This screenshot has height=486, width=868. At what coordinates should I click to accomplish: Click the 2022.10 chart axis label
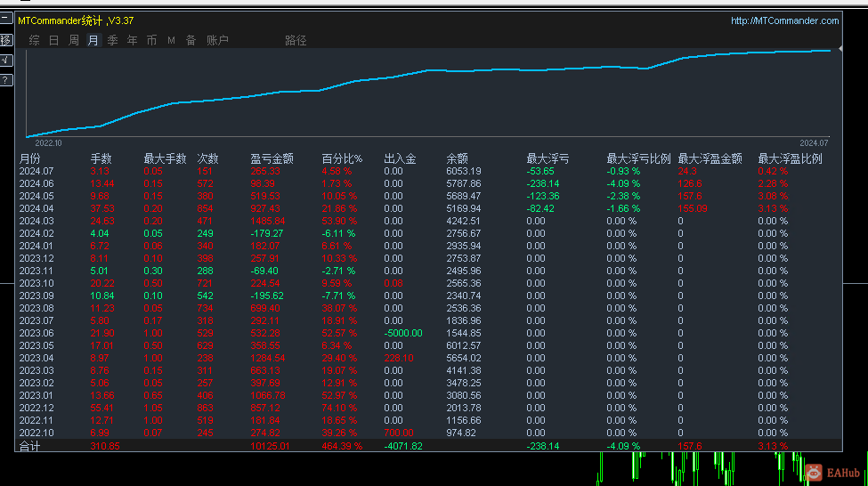tap(48, 142)
